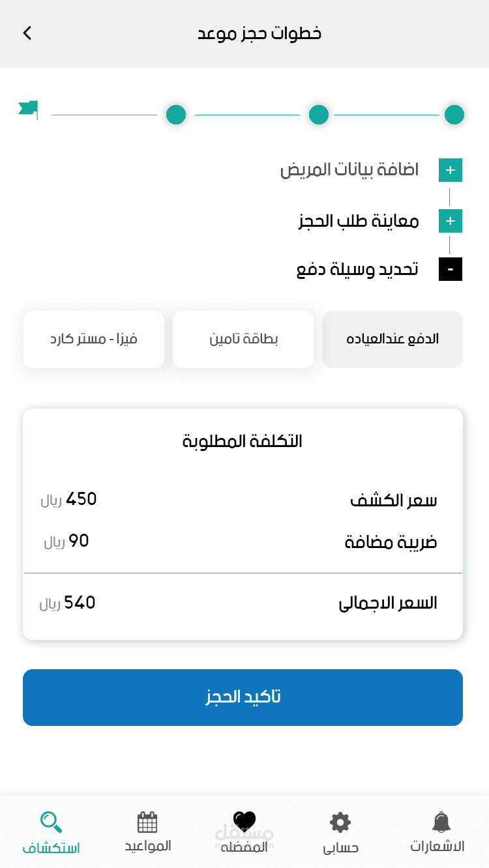Open notifications bell icon (الاشعارات)

pyautogui.click(x=441, y=822)
